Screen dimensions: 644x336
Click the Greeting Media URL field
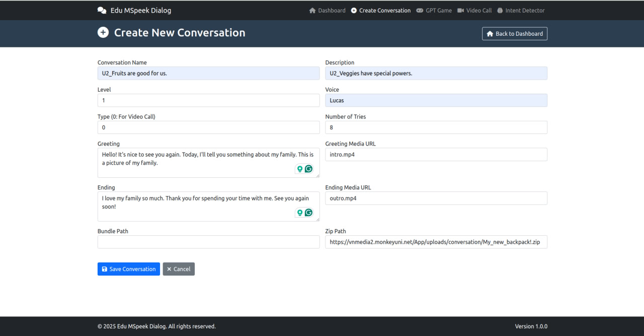point(436,155)
